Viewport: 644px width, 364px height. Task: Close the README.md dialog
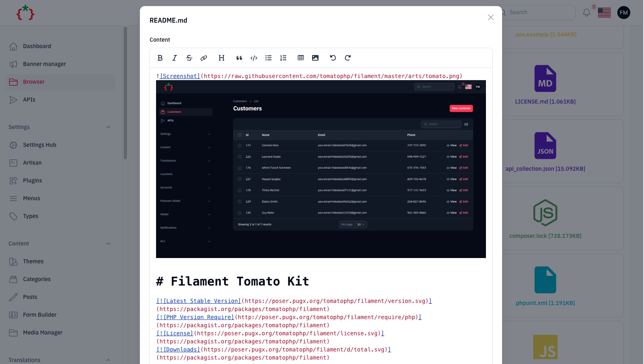coord(491,17)
